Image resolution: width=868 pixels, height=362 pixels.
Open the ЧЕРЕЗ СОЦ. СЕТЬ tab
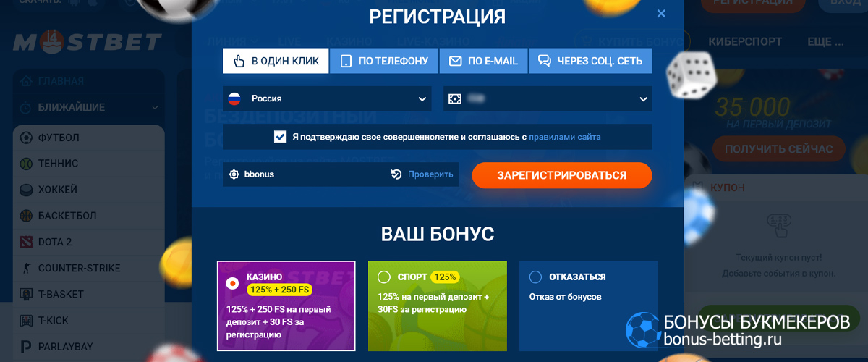tap(590, 61)
